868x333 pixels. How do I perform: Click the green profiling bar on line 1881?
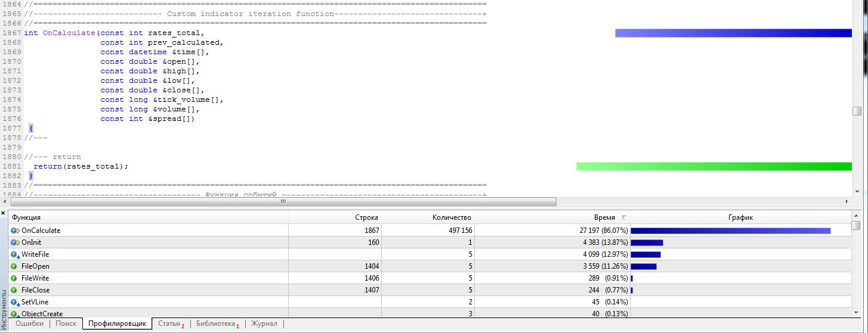point(714,166)
